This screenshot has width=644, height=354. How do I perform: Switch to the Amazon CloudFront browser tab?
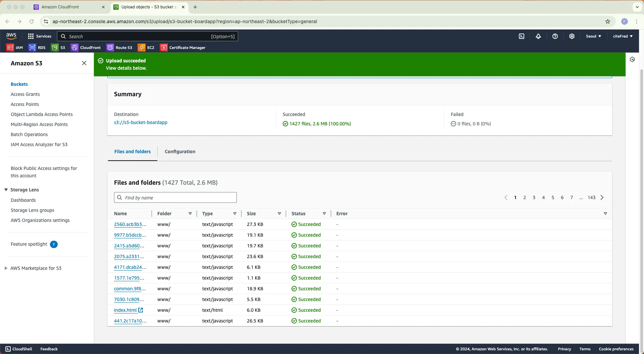60,7
